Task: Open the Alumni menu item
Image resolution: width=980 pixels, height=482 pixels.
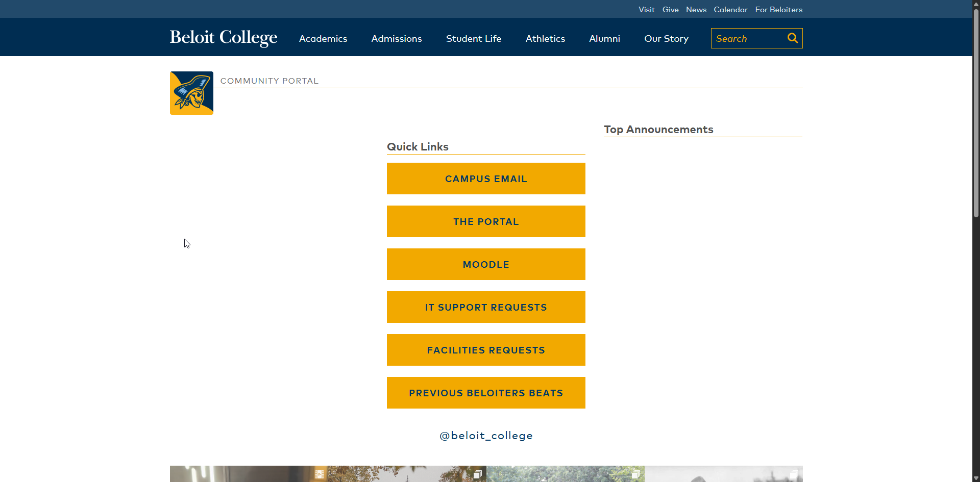Action: [x=604, y=39]
